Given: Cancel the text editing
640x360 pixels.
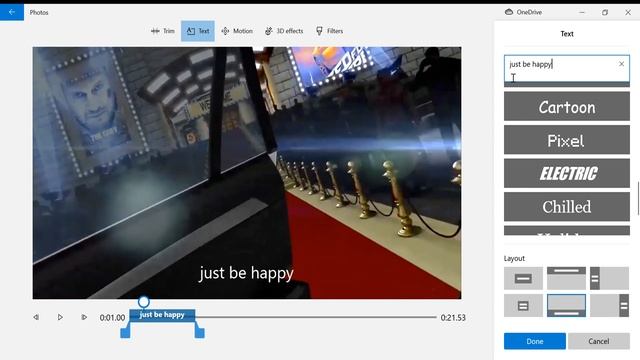Looking at the screenshot, I should coord(599,341).
